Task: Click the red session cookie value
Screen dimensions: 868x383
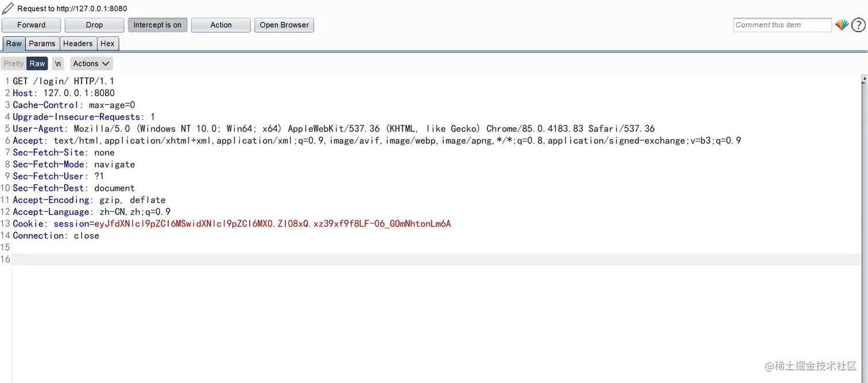Action: tap(273, 224)
